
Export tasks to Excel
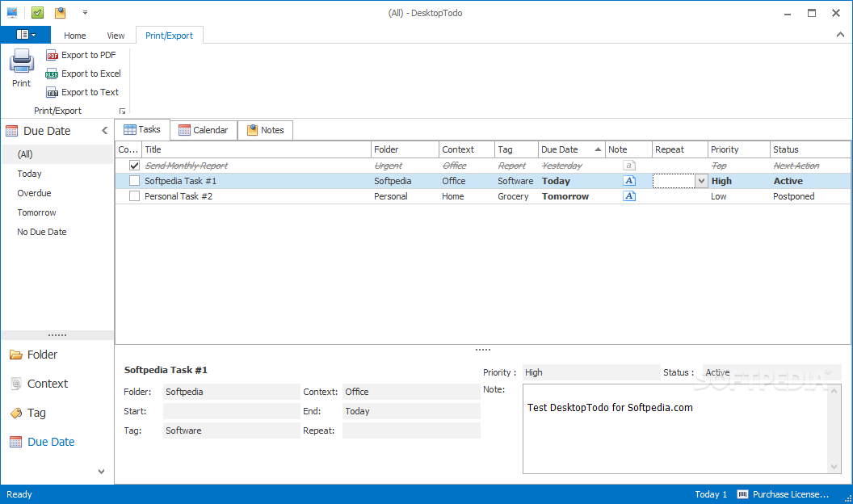point(83,73)
